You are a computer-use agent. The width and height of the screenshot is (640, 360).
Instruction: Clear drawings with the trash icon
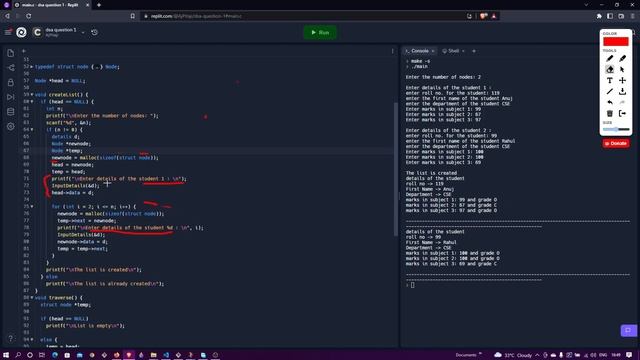(609, 113)
